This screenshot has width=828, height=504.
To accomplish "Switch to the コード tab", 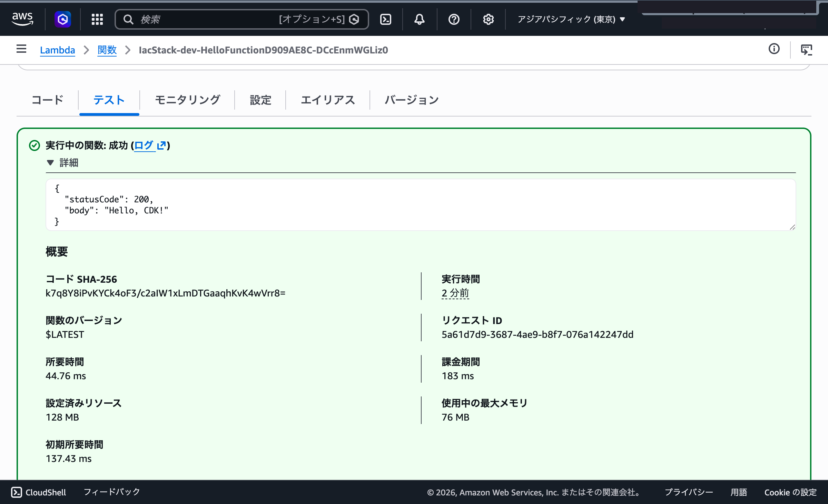I will [x=48, y=100].
